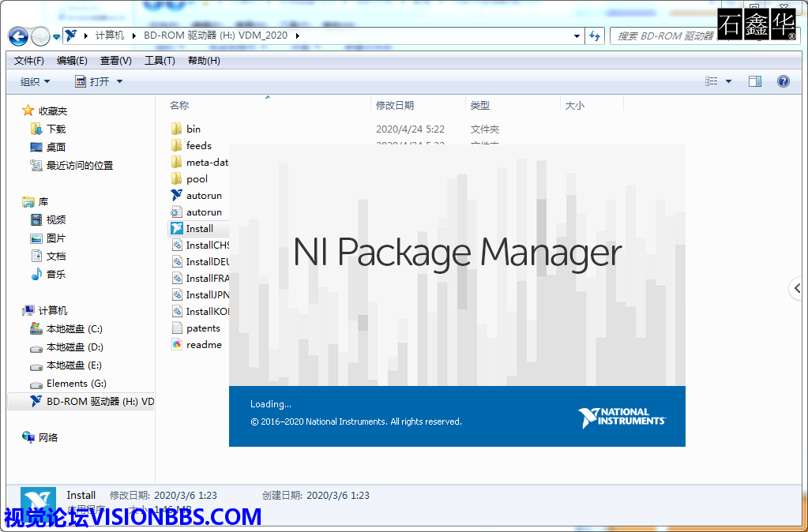Screen dimensions: 808x532
Task: Sort files by 大小 column header
Action: point(574,105)
